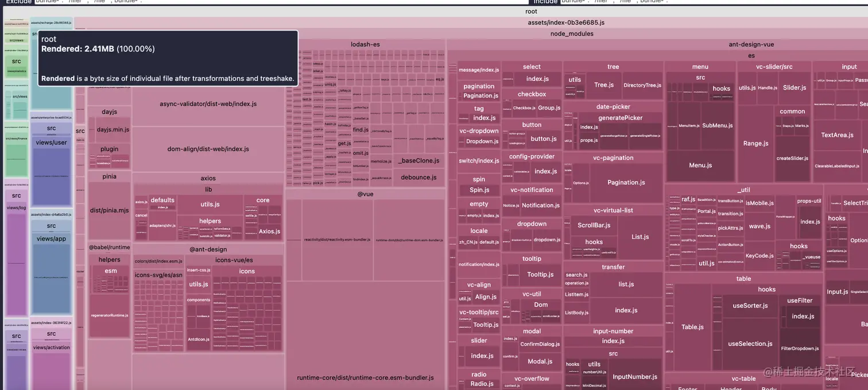Screen dimensions: 868x390
Task: Focus the Exclude filter input field
Action: tap(281, 2)
